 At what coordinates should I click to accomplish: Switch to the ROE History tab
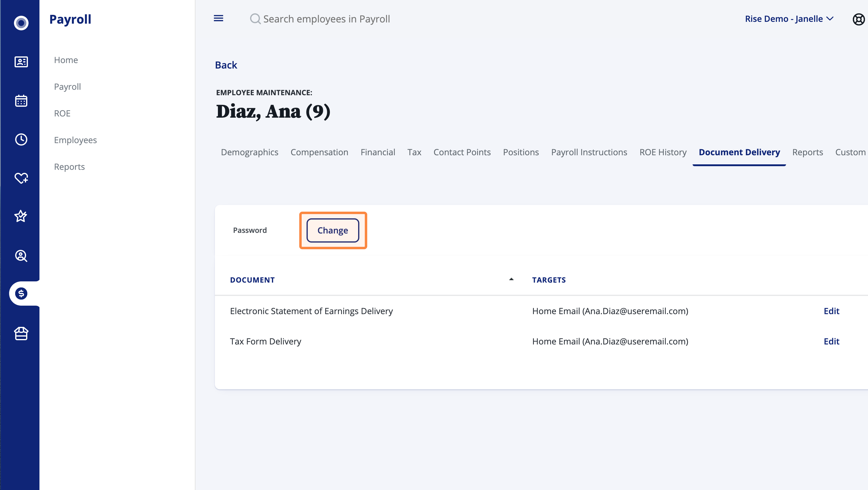point(663,152)
